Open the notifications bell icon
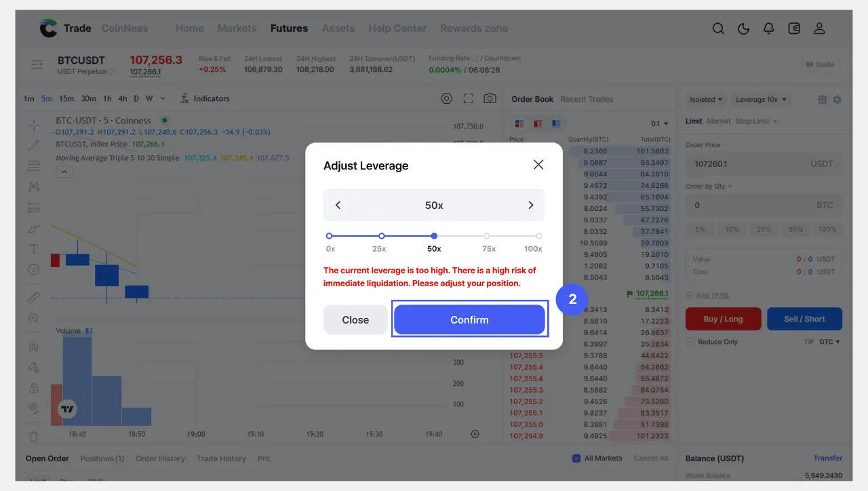This screenshot has height=491, width=868. 768,28
